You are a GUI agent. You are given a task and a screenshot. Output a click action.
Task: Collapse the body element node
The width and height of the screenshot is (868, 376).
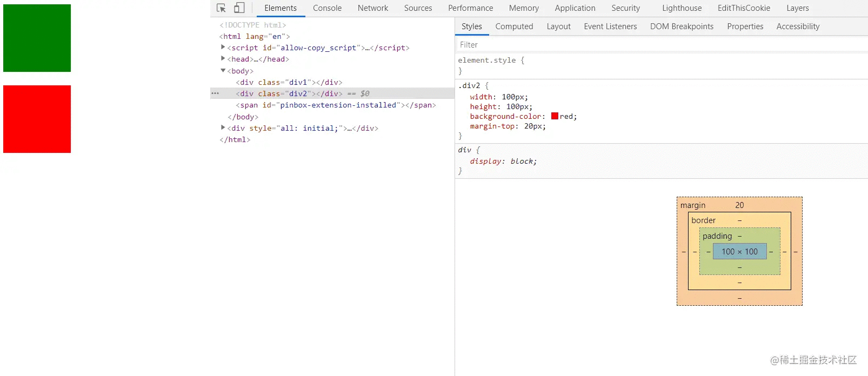click(223, 71)
